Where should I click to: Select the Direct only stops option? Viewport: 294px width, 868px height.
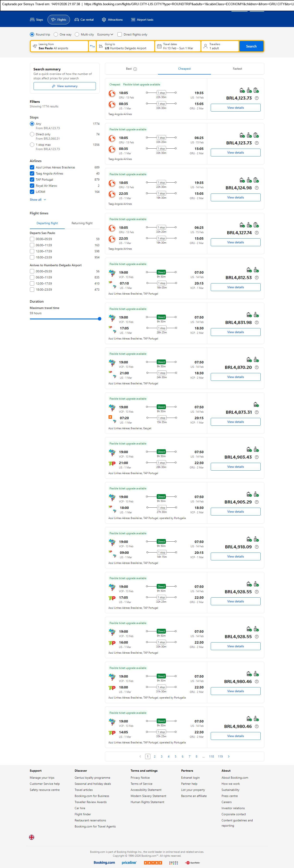[32, 134]
